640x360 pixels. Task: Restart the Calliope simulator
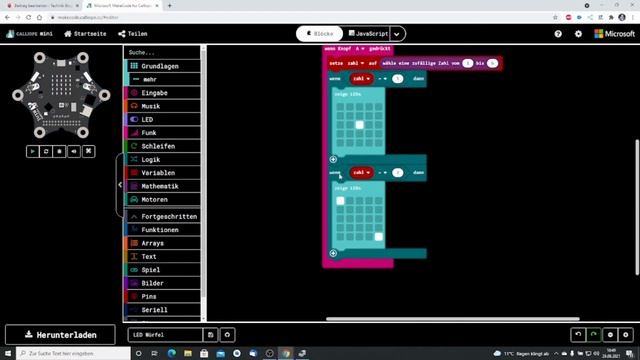46,151
